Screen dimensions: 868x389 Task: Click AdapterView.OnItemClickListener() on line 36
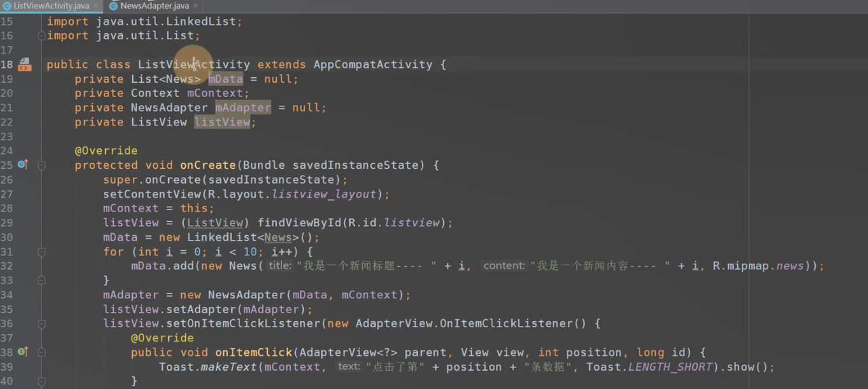pyautogui.click(x=471, y=323)
